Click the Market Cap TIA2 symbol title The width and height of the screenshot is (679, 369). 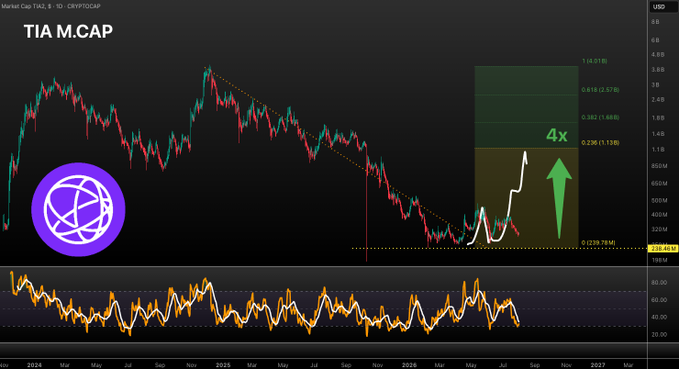(51, 6)
